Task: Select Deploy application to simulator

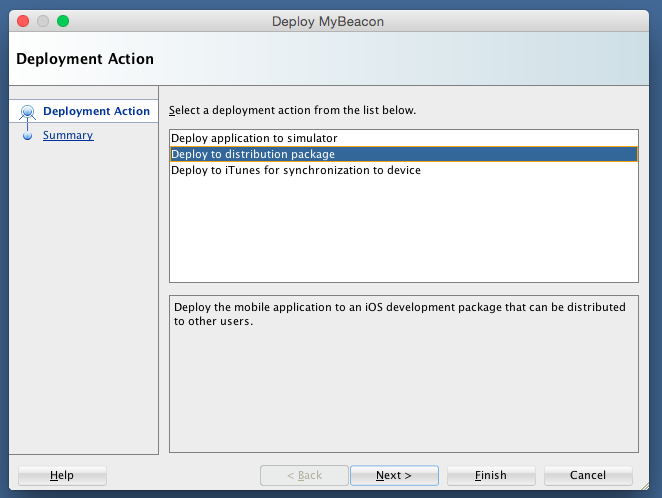Action: tap(404, 138)
